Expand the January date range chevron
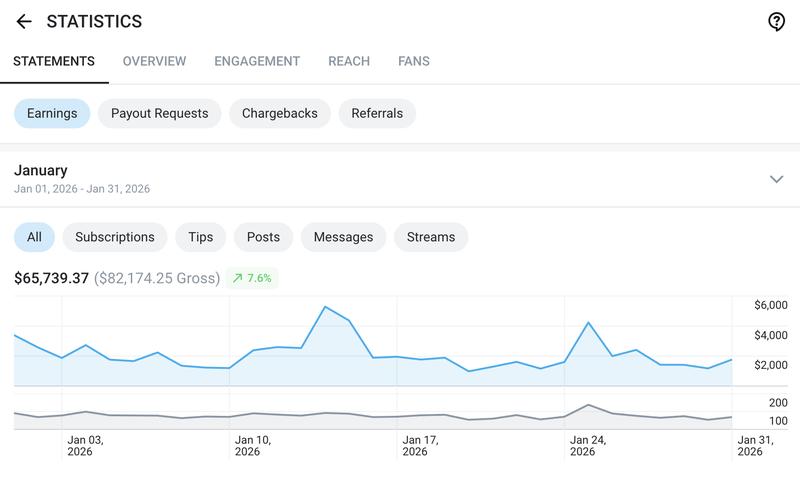 (777, 179)
